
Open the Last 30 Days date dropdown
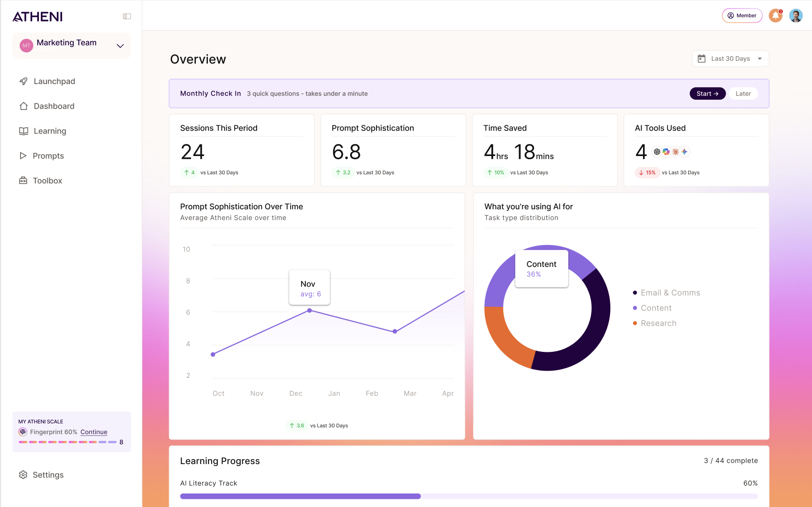[x=731, y=59]
